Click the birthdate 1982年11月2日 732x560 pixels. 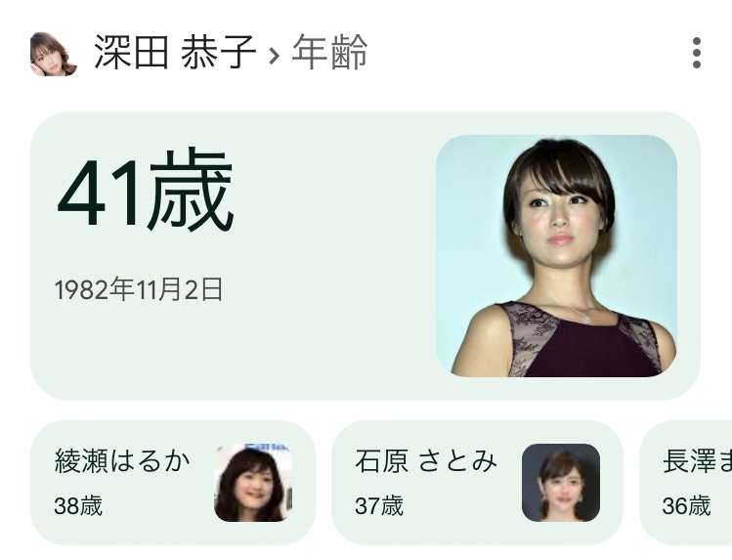click(139, 290)
